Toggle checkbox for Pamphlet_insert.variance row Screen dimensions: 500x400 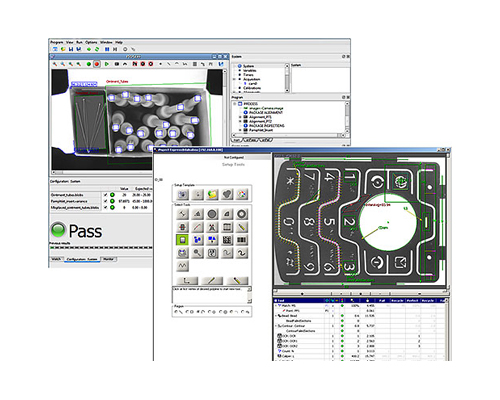[105, 201]
